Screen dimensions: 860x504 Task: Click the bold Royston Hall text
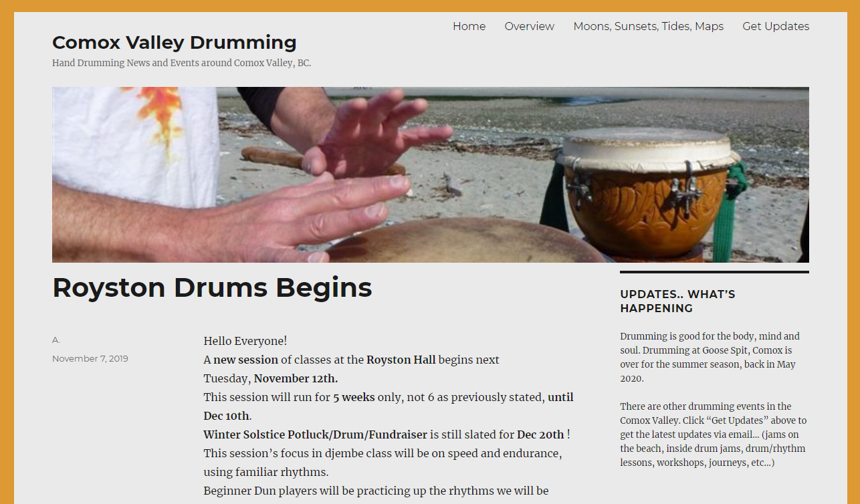(x=401, y=360)
